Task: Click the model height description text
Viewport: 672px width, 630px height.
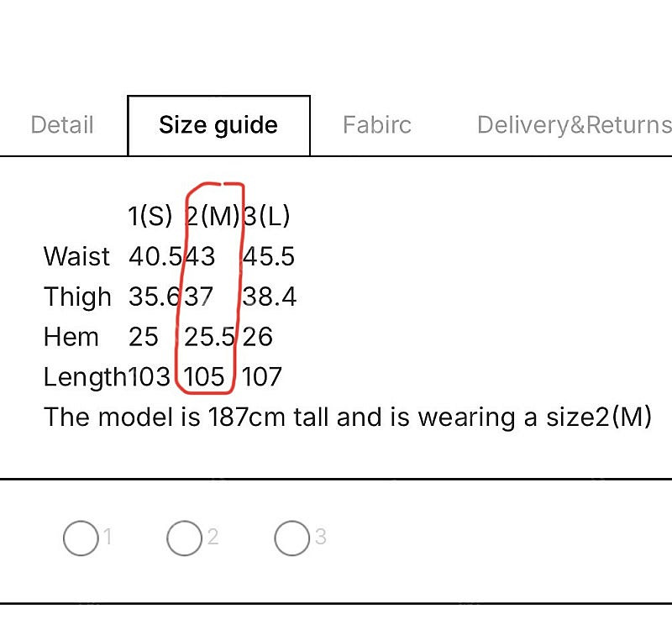Action: tap(348, 417)
